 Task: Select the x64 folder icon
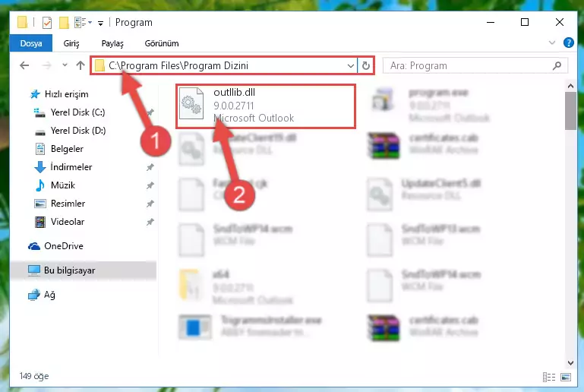191,285
